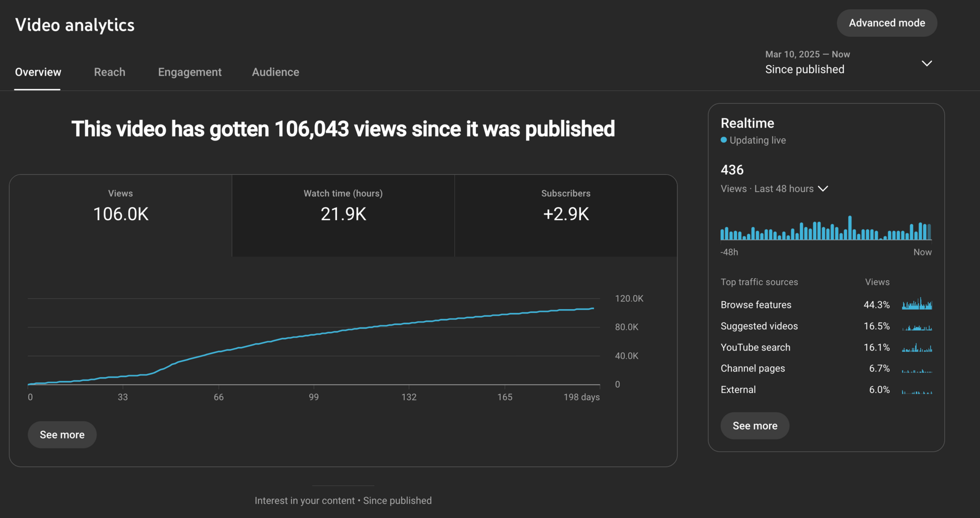Open the Audience tab
980x518 pixels.
[275, 72]
